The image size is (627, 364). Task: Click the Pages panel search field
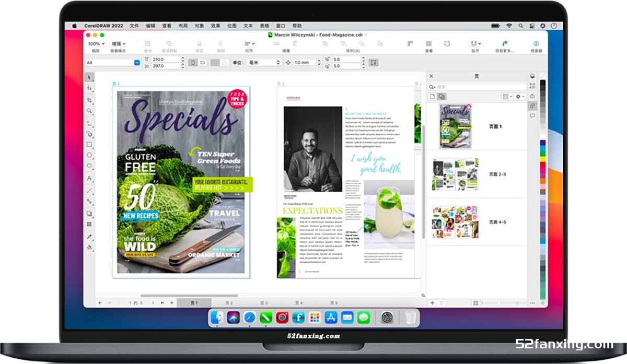[x=478, y=87]
